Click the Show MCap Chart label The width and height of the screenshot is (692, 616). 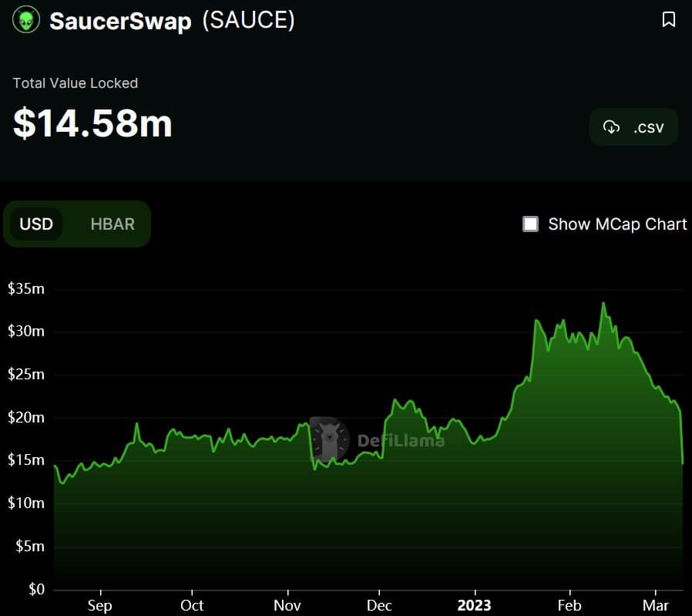617,224
